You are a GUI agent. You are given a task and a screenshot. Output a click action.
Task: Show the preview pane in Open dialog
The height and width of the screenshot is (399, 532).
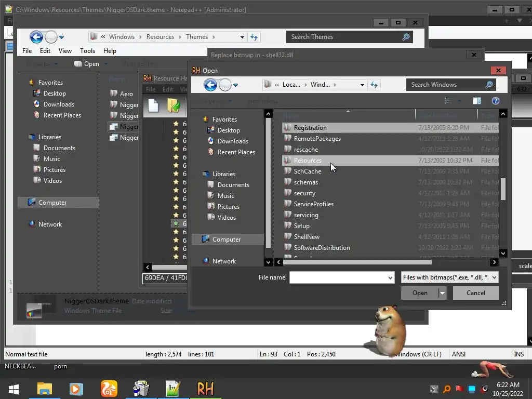click(477, 101)
